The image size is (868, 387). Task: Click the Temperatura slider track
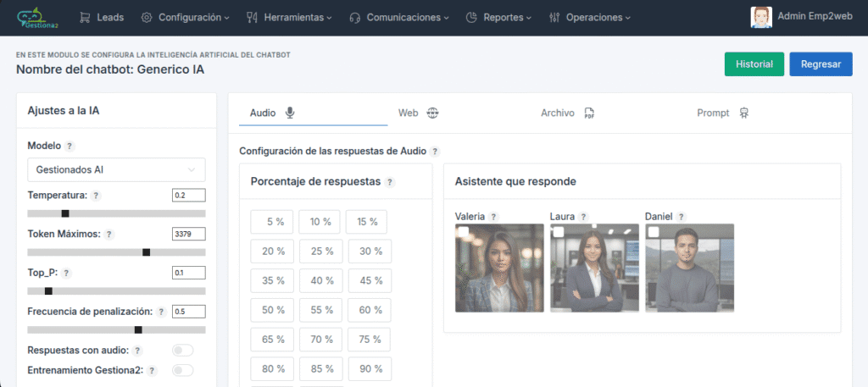[116, 213]
